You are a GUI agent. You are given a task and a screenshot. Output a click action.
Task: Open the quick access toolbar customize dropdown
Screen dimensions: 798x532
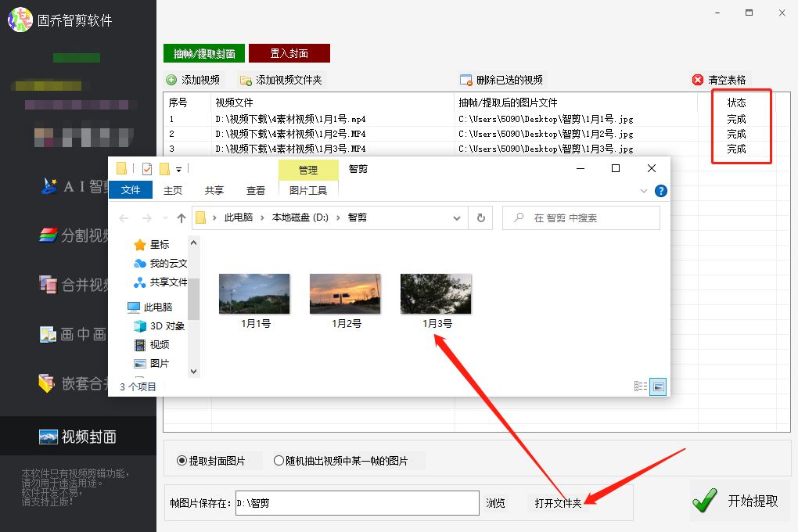(178, 170)
